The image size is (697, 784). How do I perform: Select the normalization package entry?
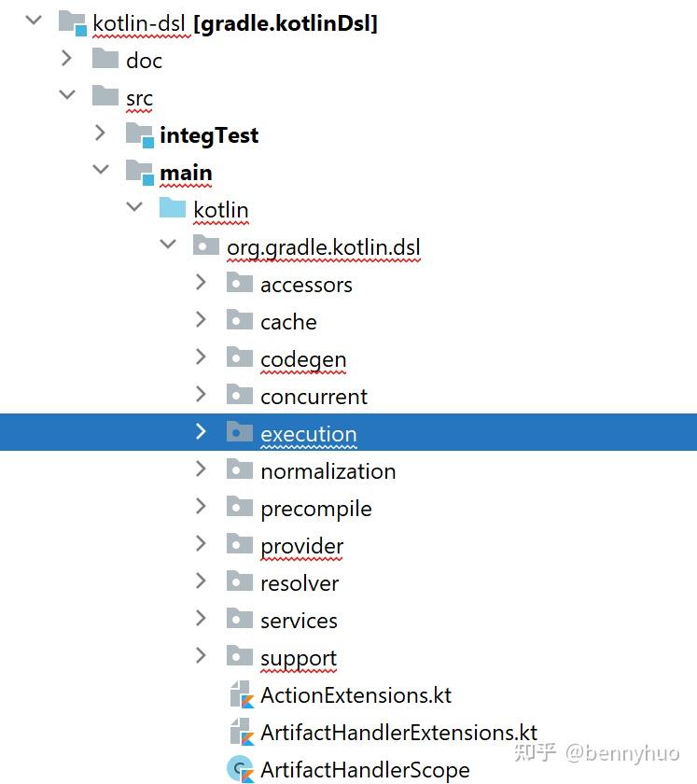coord(327,470)
